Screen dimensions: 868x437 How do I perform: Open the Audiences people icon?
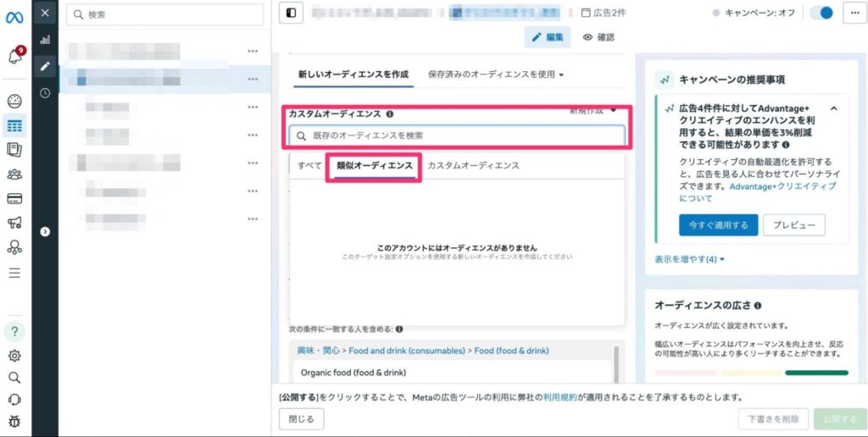(14, 174)
